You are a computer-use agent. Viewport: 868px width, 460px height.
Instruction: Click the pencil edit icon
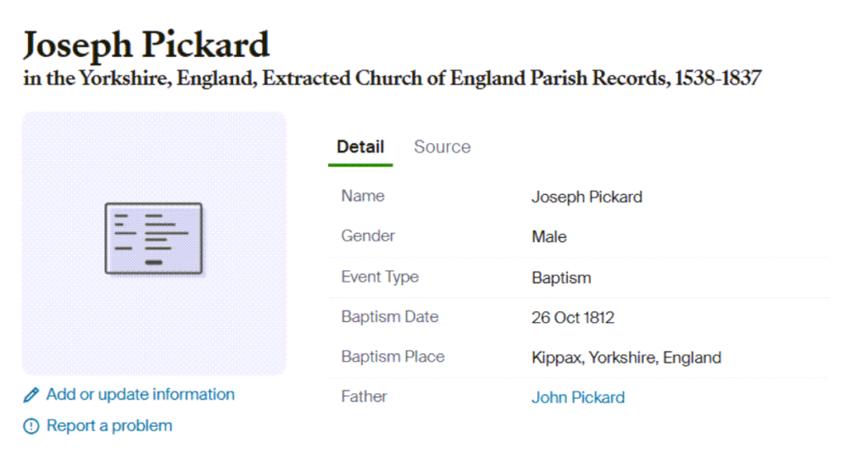click(31, 395)
